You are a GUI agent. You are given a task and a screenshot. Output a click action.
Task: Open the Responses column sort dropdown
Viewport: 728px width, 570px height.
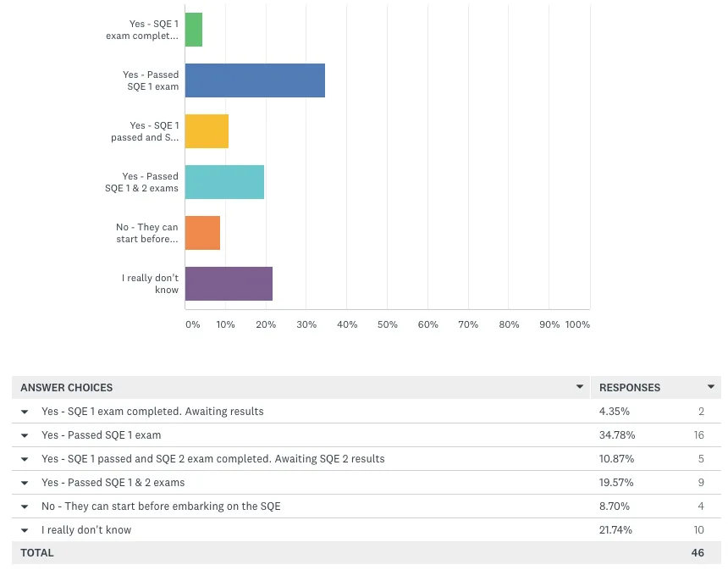pyautogui.click(x=711, y=386)
